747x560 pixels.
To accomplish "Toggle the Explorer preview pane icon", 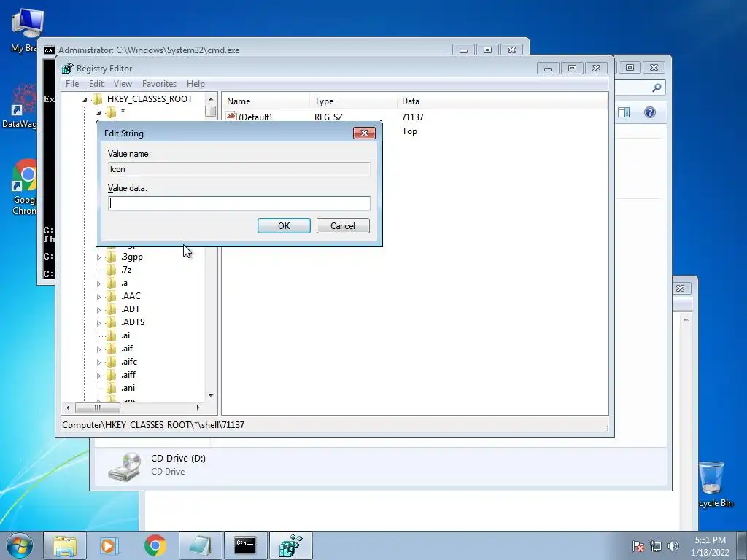I will coord(624,112).
